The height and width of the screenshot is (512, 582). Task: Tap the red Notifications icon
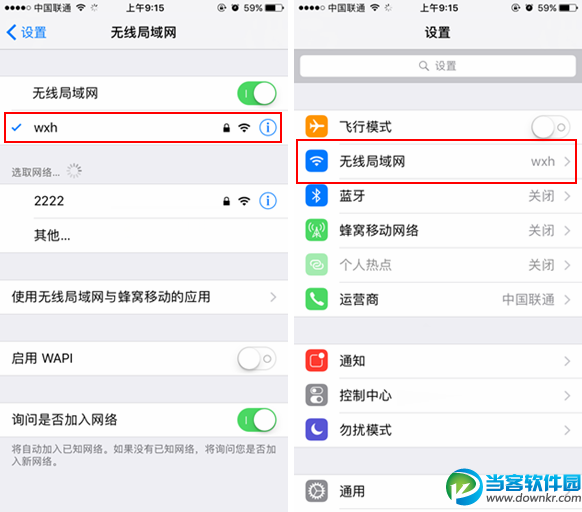tap(316, 361)
